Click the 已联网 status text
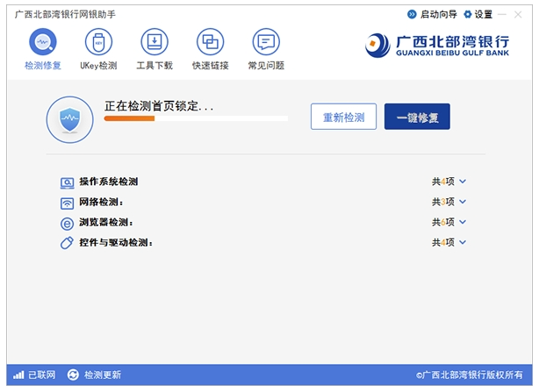The width and height of the screenshot is (539, 392). [42, 374]
